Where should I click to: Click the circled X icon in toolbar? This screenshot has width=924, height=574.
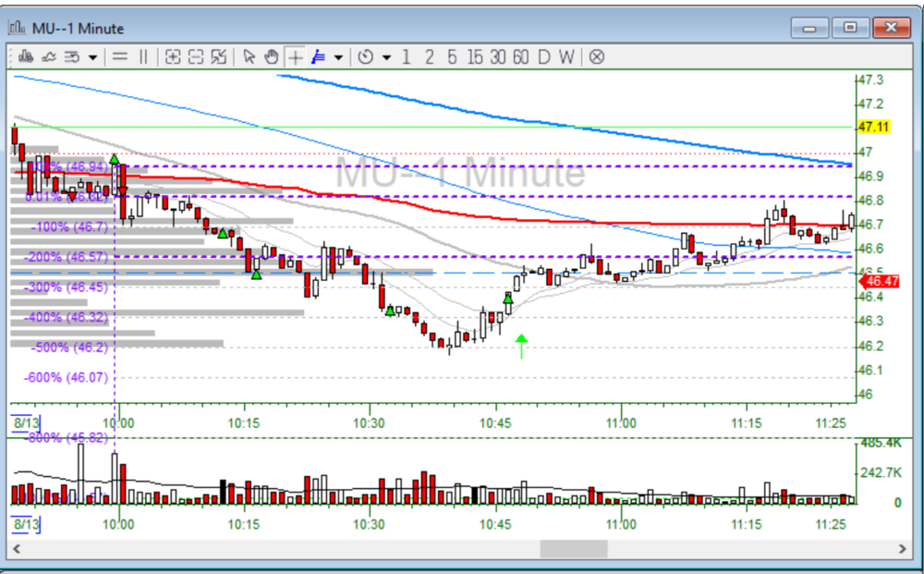[x=597, y=56]
